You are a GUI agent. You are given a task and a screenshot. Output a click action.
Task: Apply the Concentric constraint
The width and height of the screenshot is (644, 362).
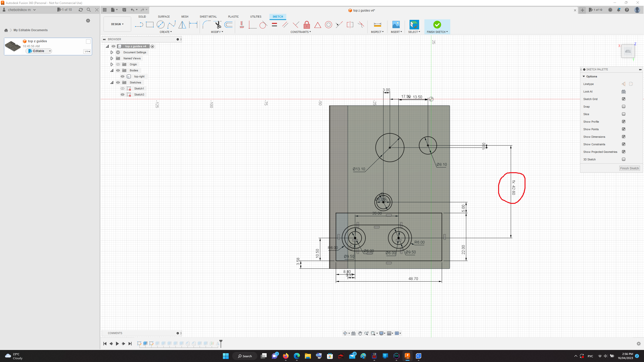point(328,25)
